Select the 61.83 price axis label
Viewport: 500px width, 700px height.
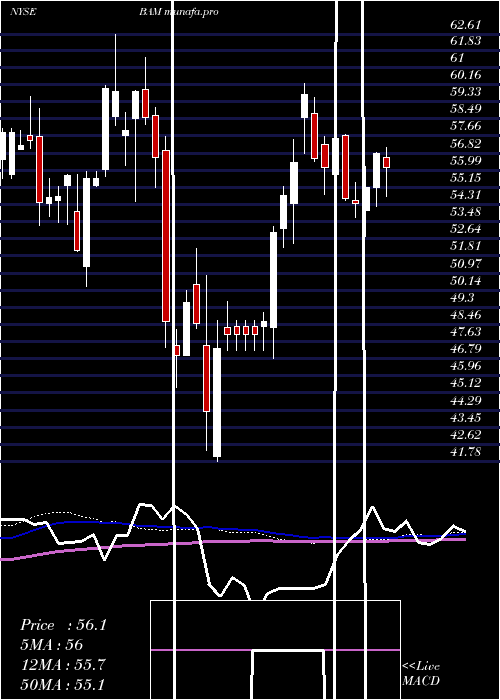[x=466, y=41]
